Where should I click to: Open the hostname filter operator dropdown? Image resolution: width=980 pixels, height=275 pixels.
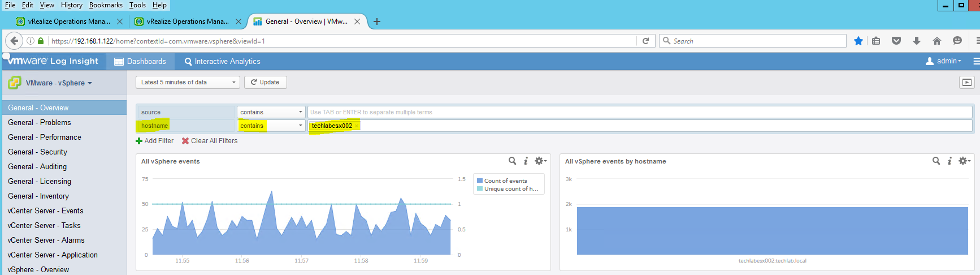pos(271,126)
